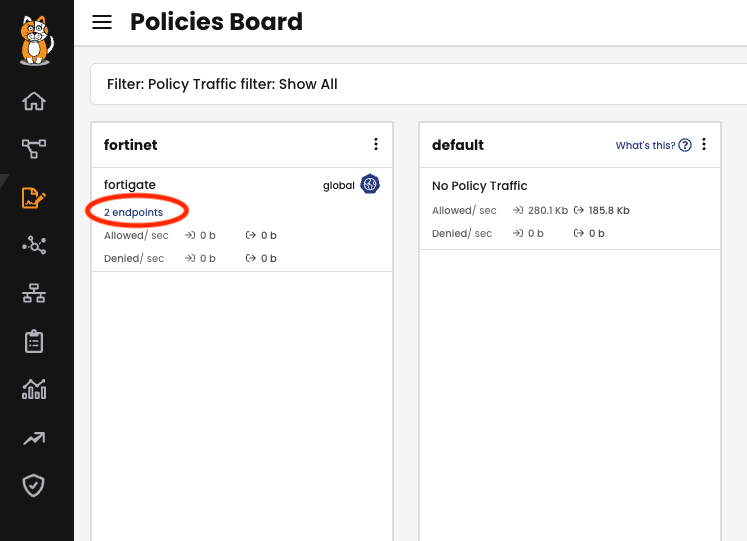The width and height of the screenshot is (747, 541).
Task: Click 185.8 Kb allowed egress value
Action: point(609,210)
